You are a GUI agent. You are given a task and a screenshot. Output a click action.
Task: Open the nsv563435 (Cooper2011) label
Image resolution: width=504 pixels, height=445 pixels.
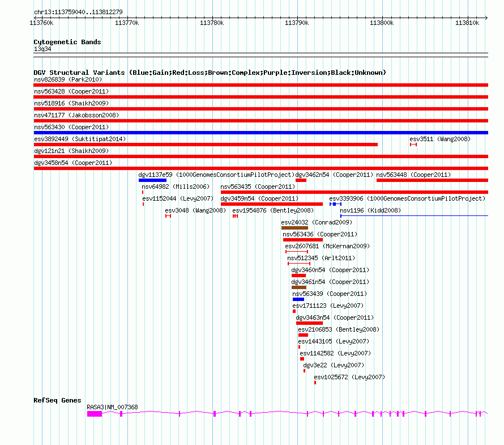(x=258, y=187)
